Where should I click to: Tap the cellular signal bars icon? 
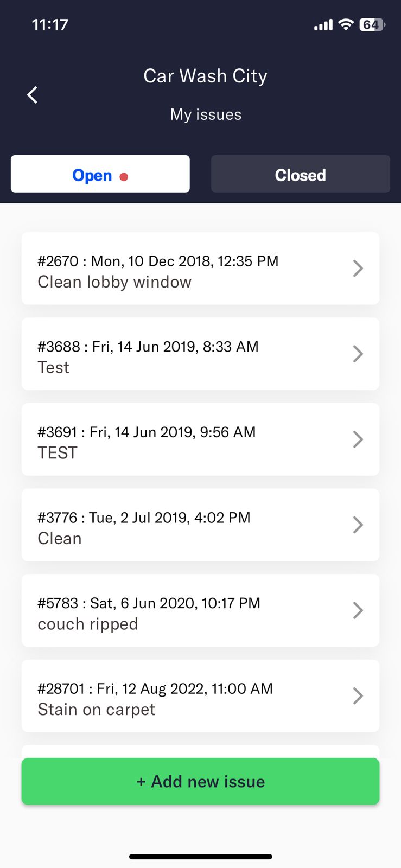click(x=323, y=25)
